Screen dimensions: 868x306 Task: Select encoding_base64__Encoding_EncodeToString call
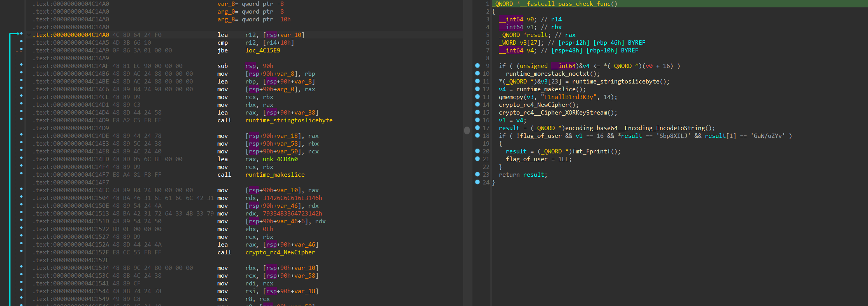click(635, 128)
